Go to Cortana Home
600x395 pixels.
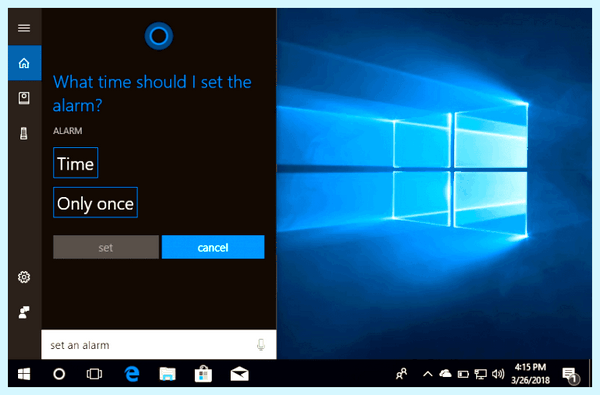pyautogui.click(x=24, y=63)
